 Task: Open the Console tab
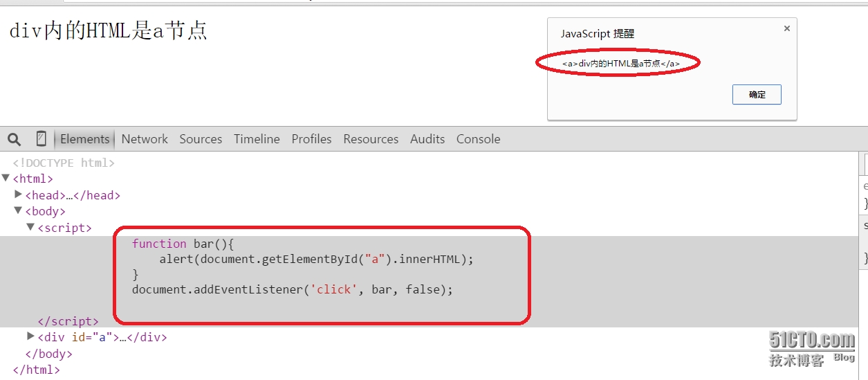478,139
